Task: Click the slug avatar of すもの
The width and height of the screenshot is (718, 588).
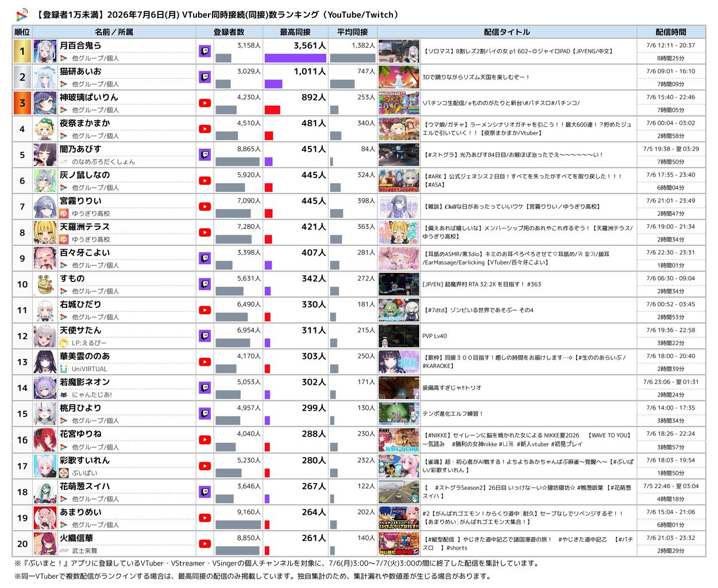Action: [x=45, y=284]
